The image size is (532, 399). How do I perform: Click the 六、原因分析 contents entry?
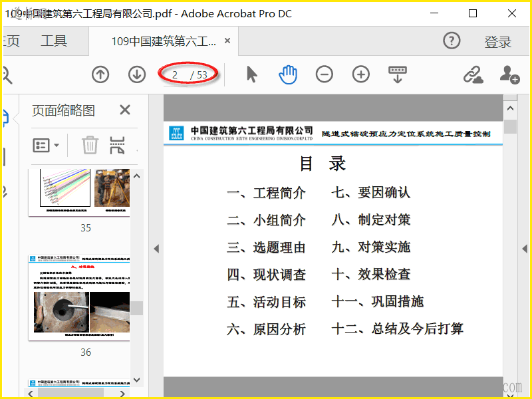point(267,329)
